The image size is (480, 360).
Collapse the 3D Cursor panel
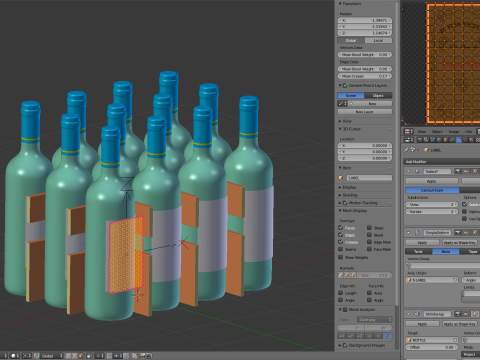340,129
